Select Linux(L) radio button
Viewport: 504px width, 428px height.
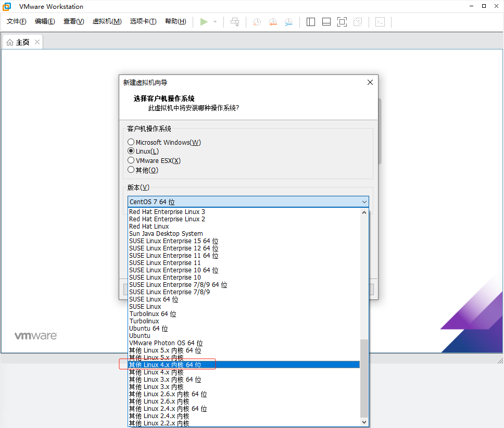[131, 151]
